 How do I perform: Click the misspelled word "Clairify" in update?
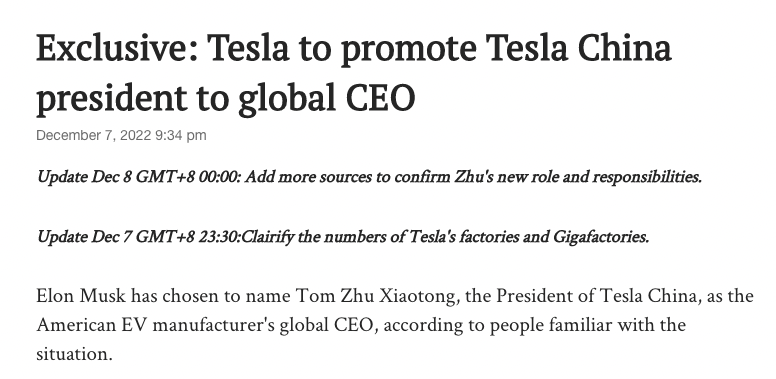click(x=268, y=238)
